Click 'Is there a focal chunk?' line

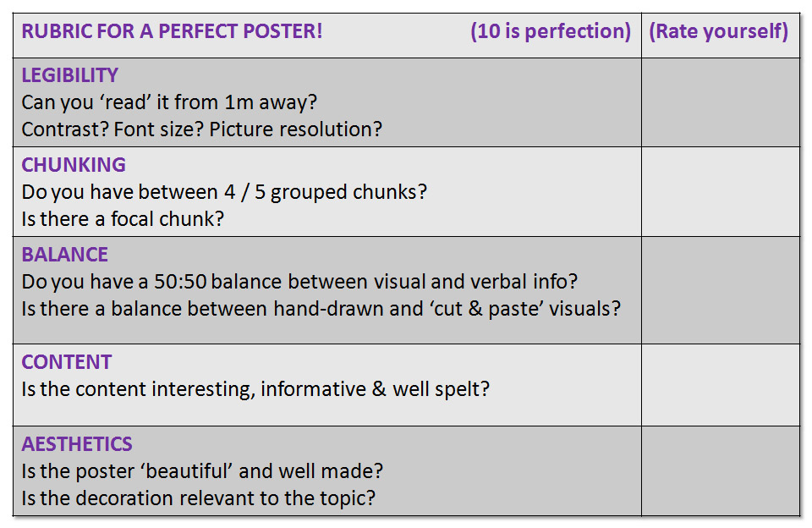[x=123, y=219]
